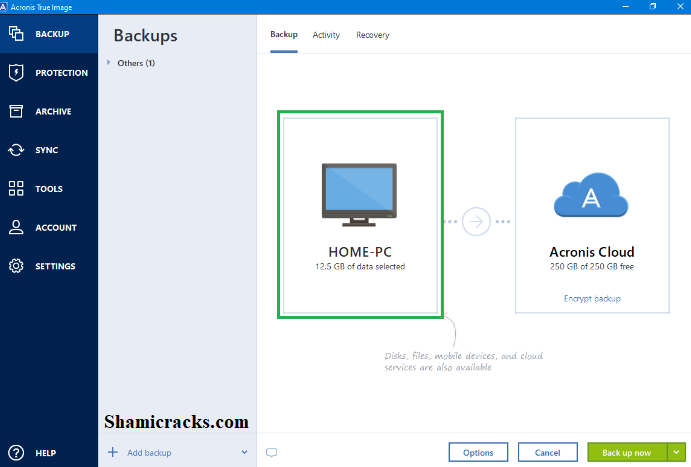Restore down the Acronis True Image window
Image resolution: width=691 pixels, height=467 pixels.
(653, 7)
